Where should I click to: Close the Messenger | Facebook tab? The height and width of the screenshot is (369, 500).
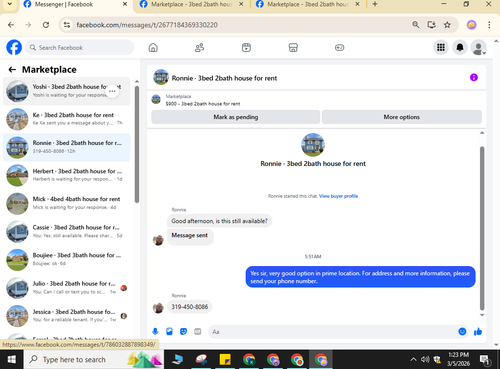click(125, 4)
